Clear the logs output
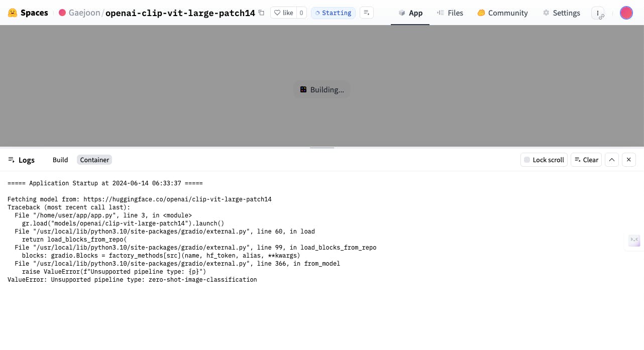 [586, 160]
